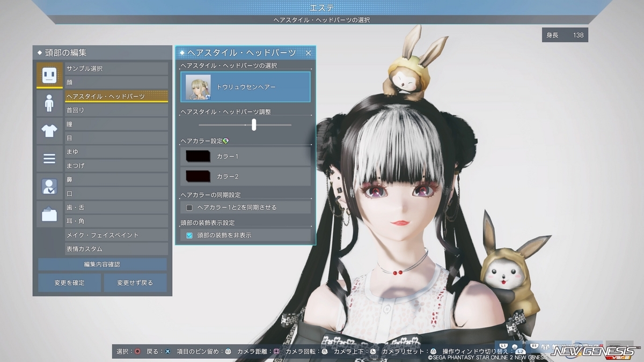Click 変更せず戻る button
Image resolution: width=644 pixels, height=362 pixels.
click(135, 283)
